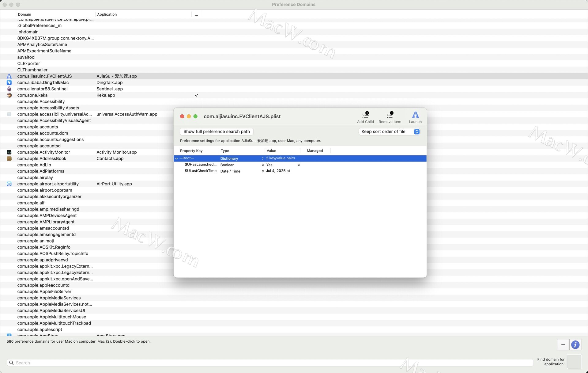Collapse the Root dictionary row

coord(176,158)
